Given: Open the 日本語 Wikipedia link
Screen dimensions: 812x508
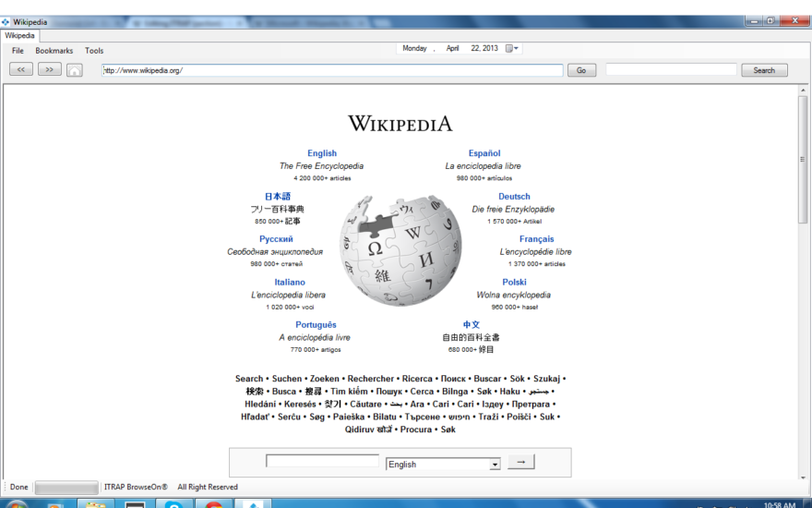Looking at the screenshot, I should click(x=278, y=197).
